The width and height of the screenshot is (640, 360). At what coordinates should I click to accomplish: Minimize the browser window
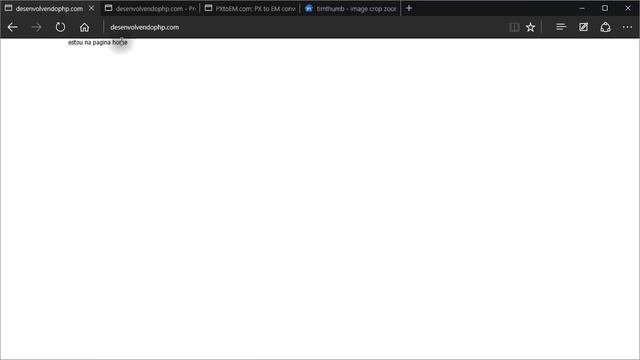[x=582, y=8]
